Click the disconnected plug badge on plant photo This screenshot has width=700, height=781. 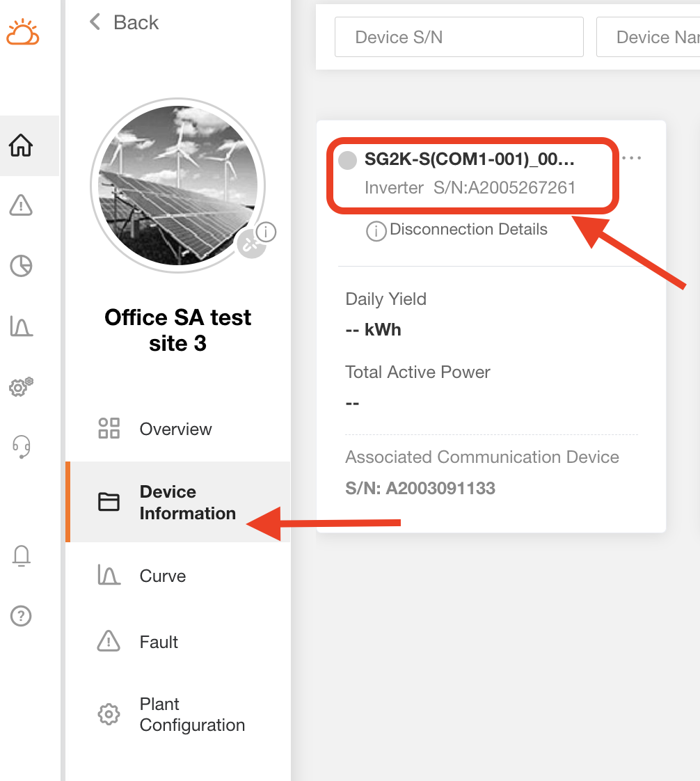(250, 245)
